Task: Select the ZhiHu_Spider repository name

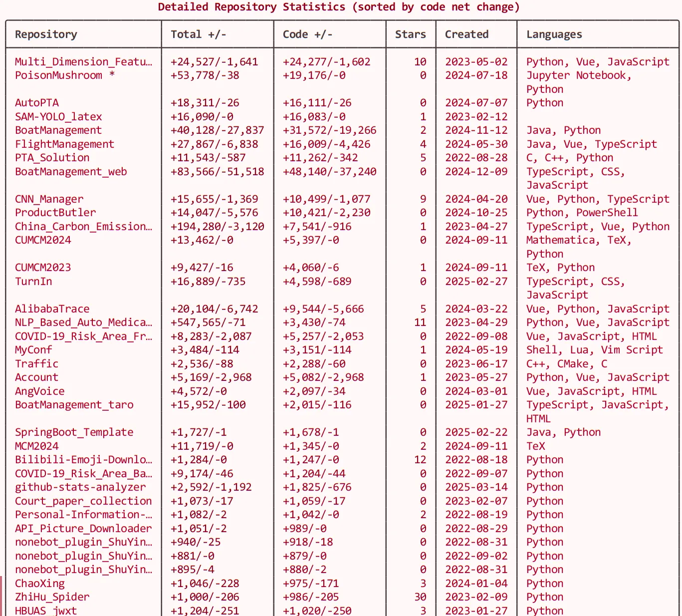Action: (52, 597)
